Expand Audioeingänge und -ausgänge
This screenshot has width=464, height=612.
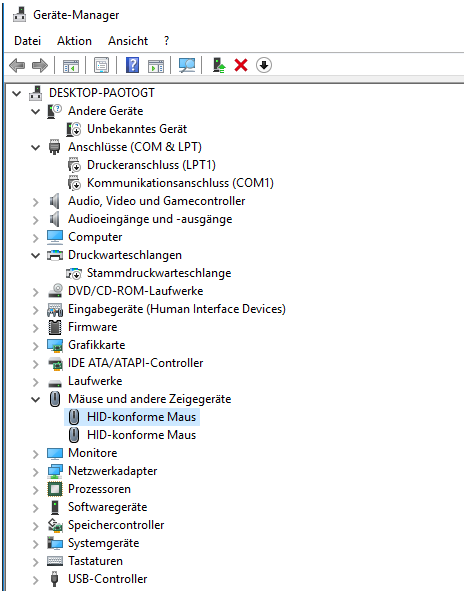click(x=36, y=220)
